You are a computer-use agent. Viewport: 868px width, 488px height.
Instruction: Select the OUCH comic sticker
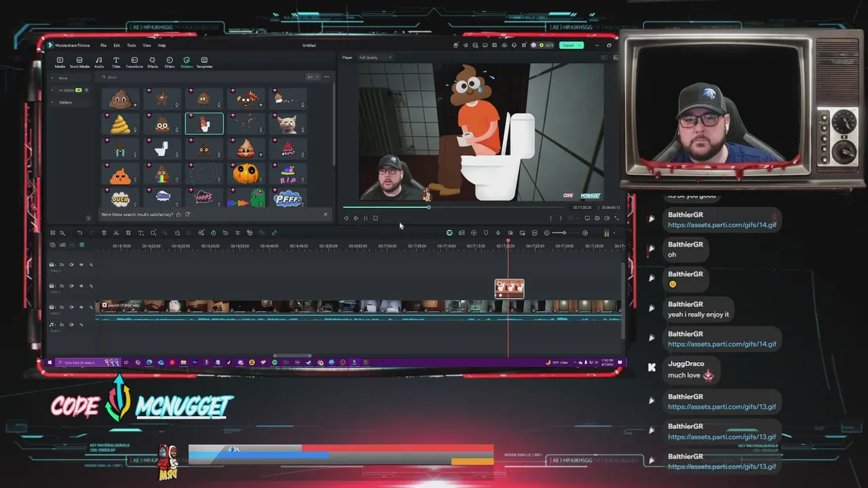click(121, 198)
